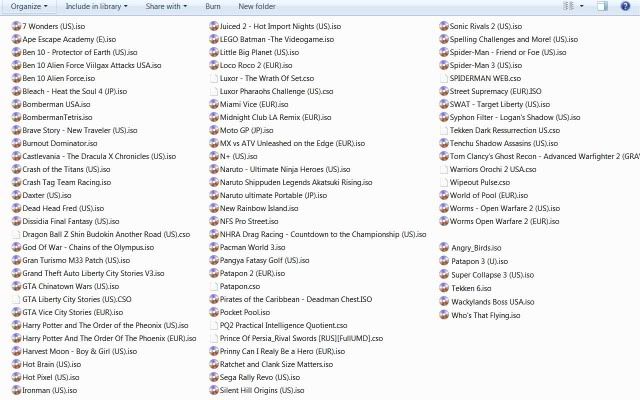The image size is (640, 400).
Task: Click Super Collapse 3 (US).iso
Action: tap(493, 275)
